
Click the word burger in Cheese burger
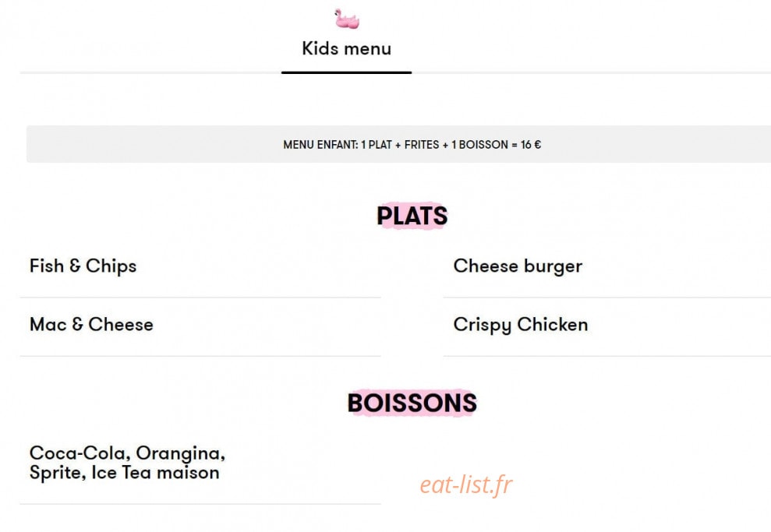pos(553,266)
